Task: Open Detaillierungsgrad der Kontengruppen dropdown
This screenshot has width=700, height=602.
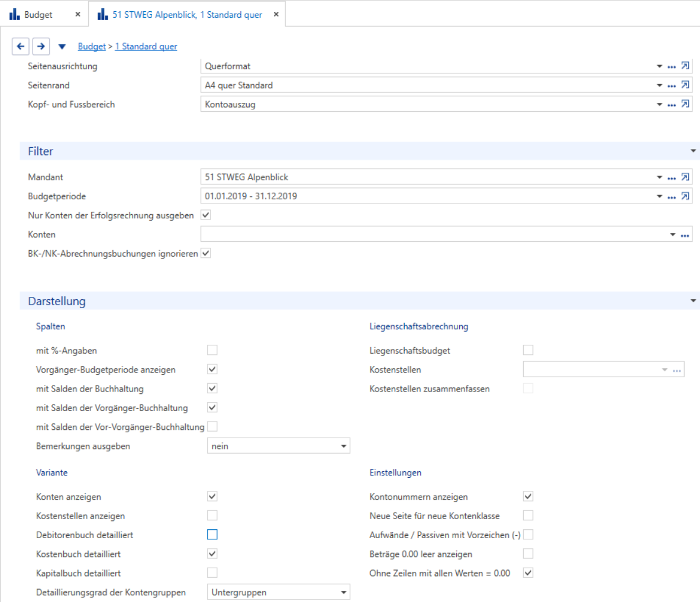Action: coord(279,592)
